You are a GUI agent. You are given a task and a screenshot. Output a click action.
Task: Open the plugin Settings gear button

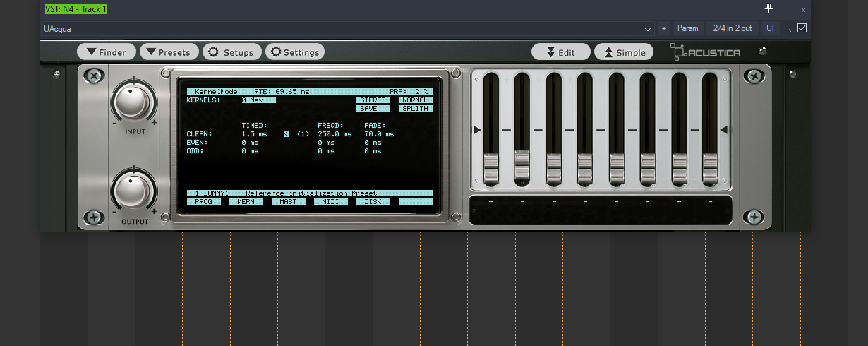(295, 52)
